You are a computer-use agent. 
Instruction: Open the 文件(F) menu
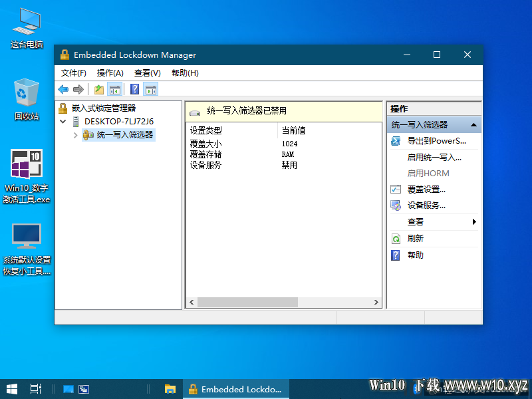pyautogui.click(x=73, y=73)
